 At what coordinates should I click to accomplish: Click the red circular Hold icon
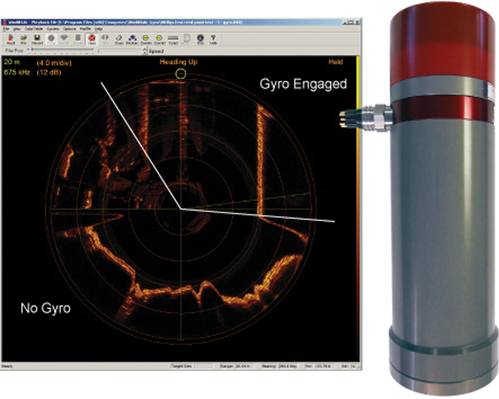(92, 39)
